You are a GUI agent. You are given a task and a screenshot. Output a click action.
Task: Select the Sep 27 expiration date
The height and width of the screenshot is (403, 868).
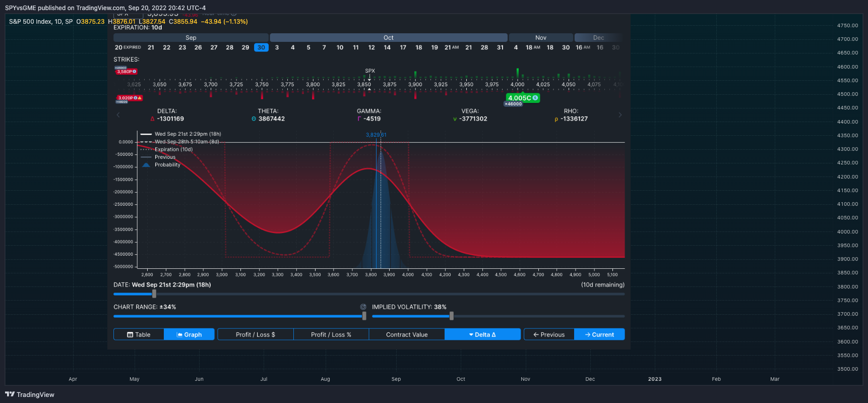point(214,47)
